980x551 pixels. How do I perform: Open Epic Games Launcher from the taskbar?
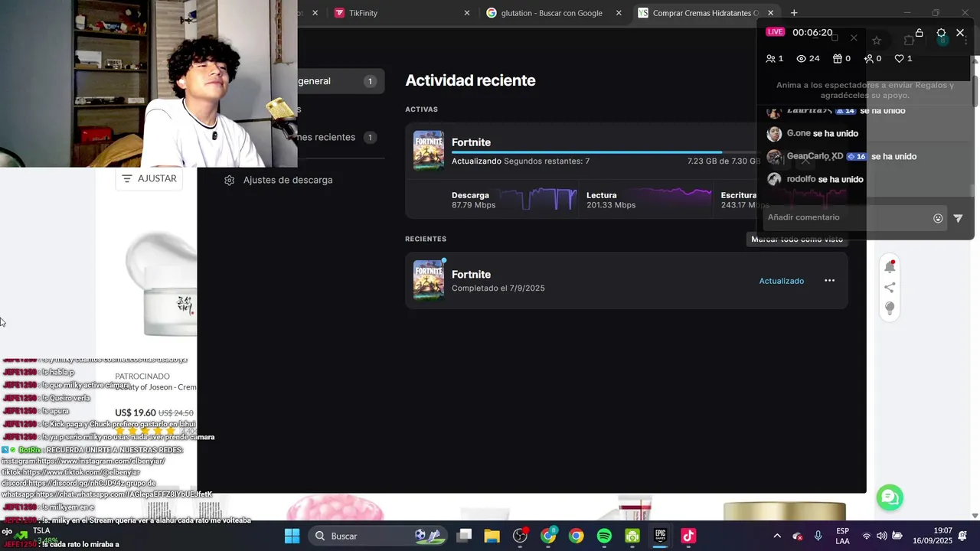pos(660,536)
